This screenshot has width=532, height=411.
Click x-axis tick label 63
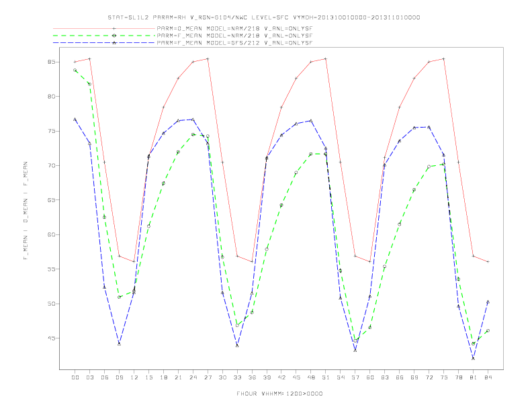[x=385, y=377]
